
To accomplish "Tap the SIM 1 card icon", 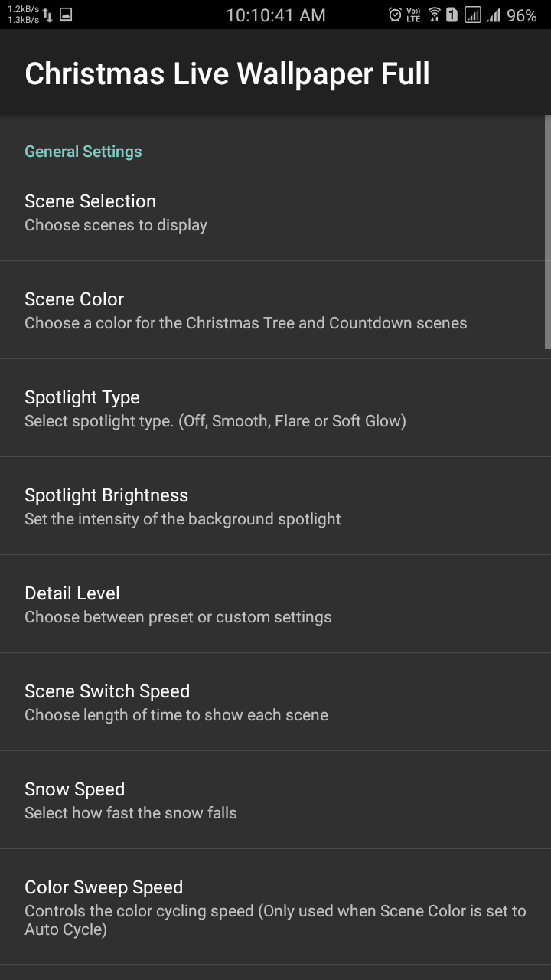I will [x=452, y=15].
